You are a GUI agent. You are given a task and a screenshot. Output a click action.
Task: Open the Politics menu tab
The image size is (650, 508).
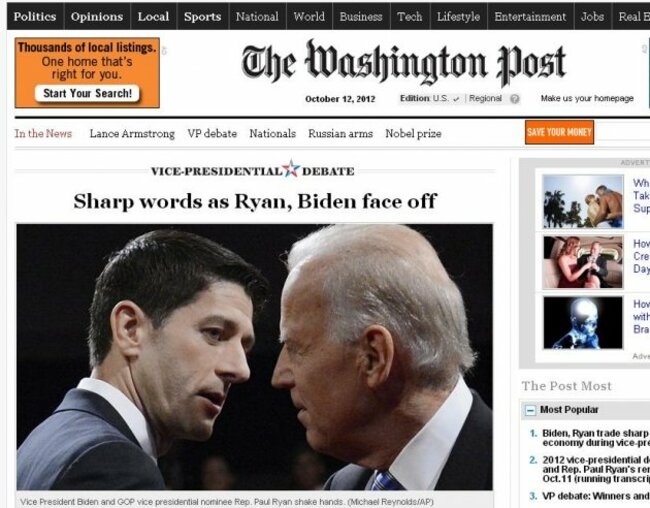35,17
